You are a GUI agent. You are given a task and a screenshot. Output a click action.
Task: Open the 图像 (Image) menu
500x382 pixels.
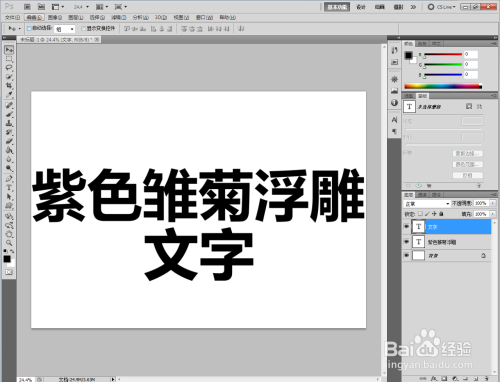point(55,17)
